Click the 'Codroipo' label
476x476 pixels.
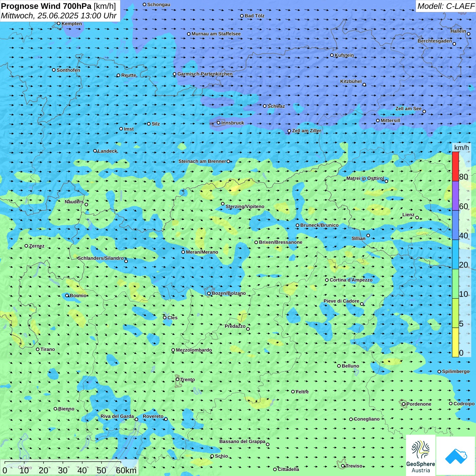click(x=464, y=404)
